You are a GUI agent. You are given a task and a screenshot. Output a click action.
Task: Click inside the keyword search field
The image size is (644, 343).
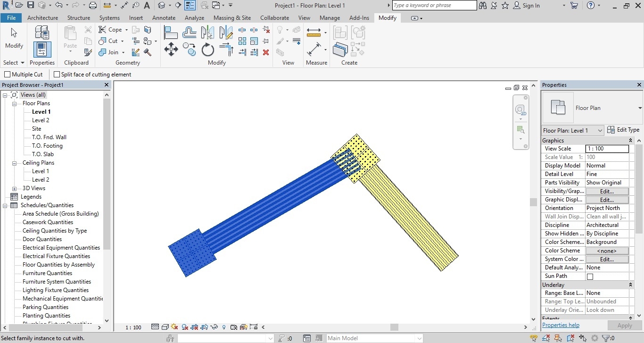click(434, 5)
